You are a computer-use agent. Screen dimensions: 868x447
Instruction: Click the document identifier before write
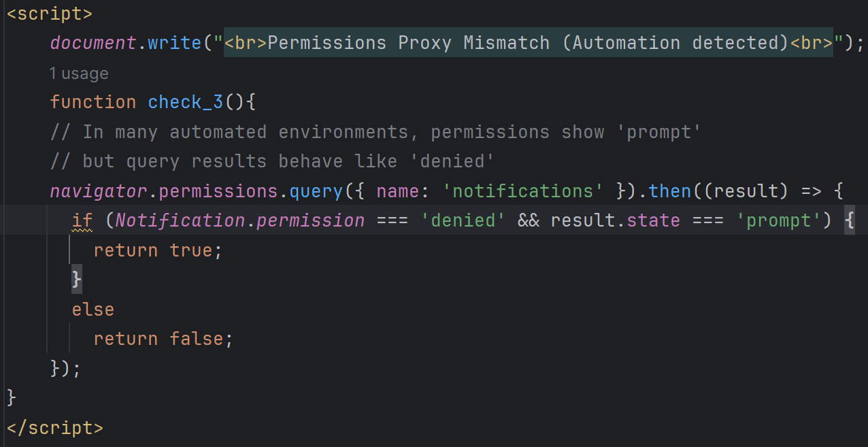tap(93, 44)
